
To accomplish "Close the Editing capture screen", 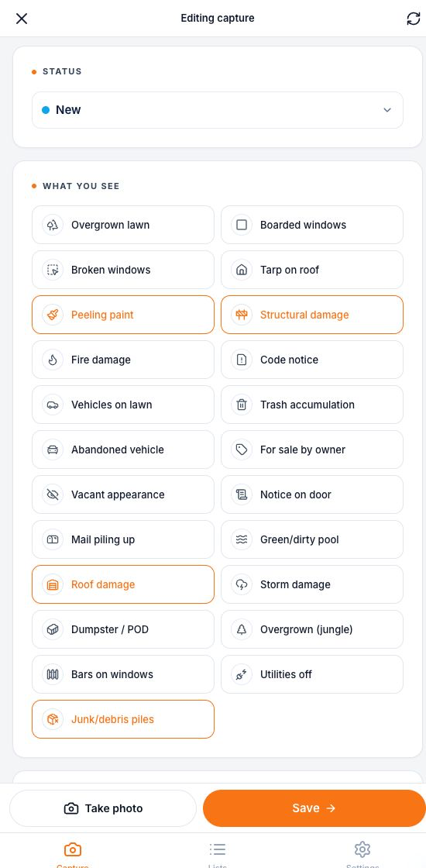I will [x=22, y=19].
